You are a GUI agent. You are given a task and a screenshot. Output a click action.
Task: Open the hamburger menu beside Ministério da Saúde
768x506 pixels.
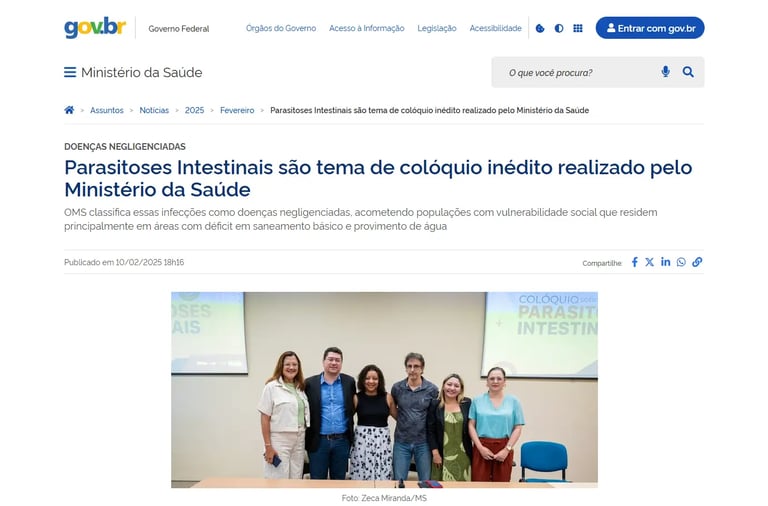tap(70, 72)
